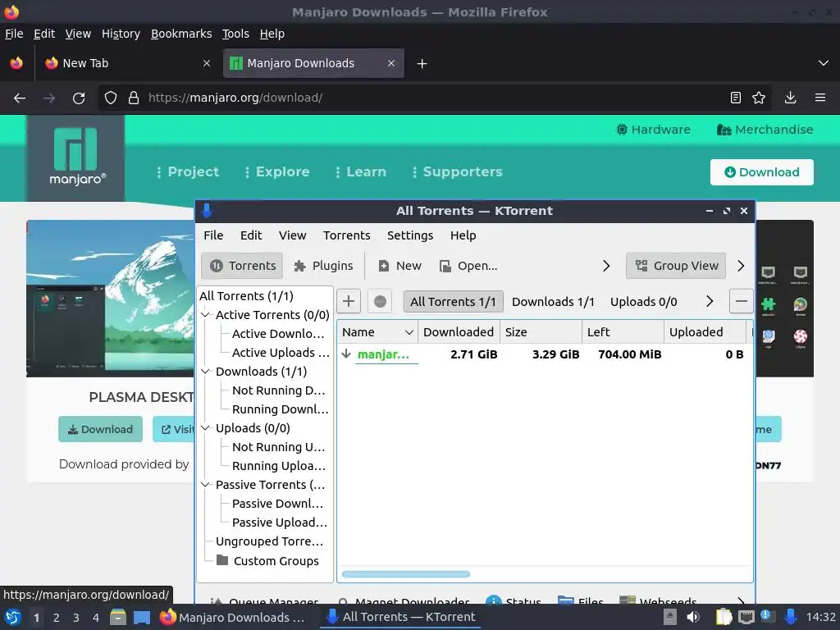Click the padlock site info icon
This screenshot has width=840, height=630.
134,98
